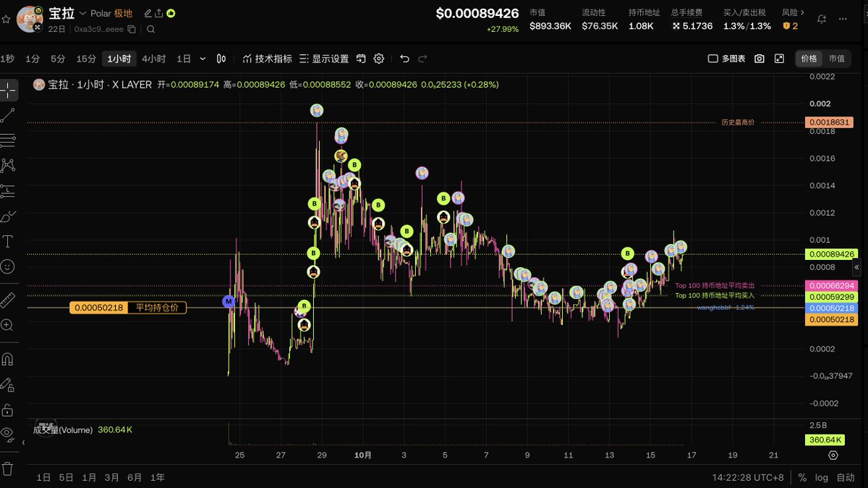868x488 pixels.
Task: Open the 14:22:28 UTC+8 timezone selector
Action: pyautogui.click(x=748, y=478)
